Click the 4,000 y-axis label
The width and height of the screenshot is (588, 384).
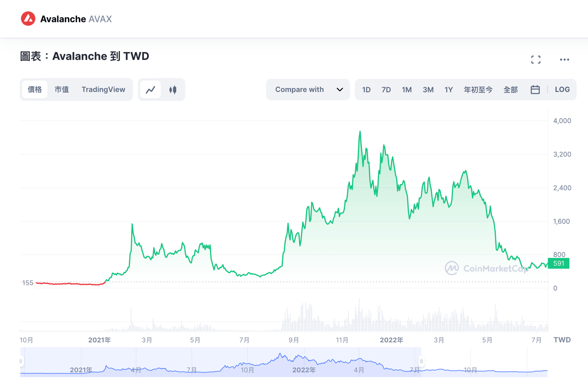tap(562, 121)
